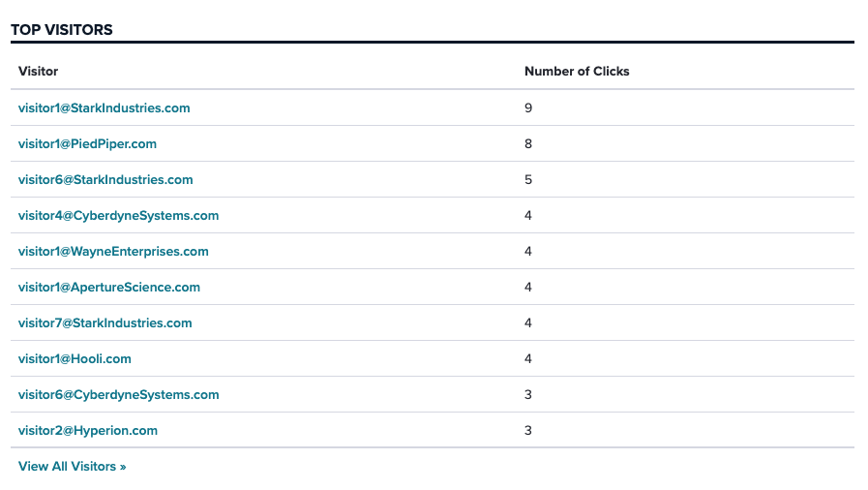Open visitor1@PiedPiper.com visitor link
The height and width of the screenshot is (490, 868).
87,144
